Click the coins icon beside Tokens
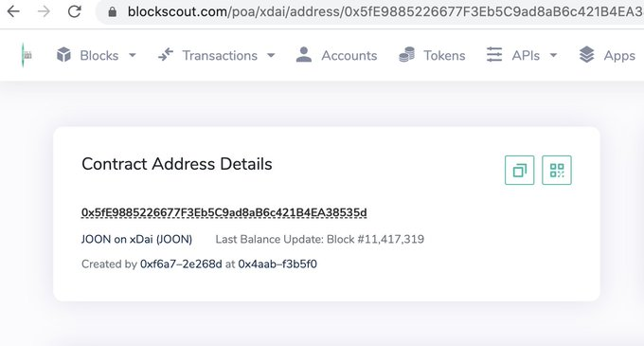 point(406,55)
